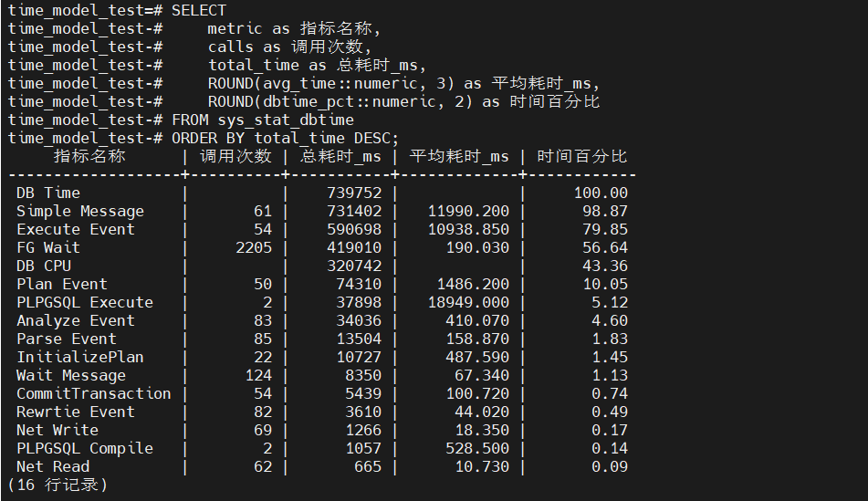This screenshot has height=501, width=868.
Task: Click the Net Read row label
Action: pyautogui.click(x=52, y=466)
